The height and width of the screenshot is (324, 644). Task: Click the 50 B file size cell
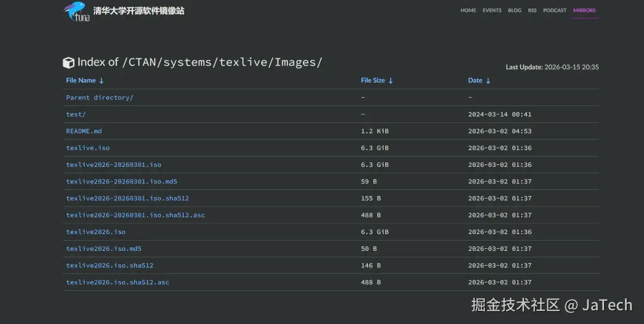click(x=369, y=249)
